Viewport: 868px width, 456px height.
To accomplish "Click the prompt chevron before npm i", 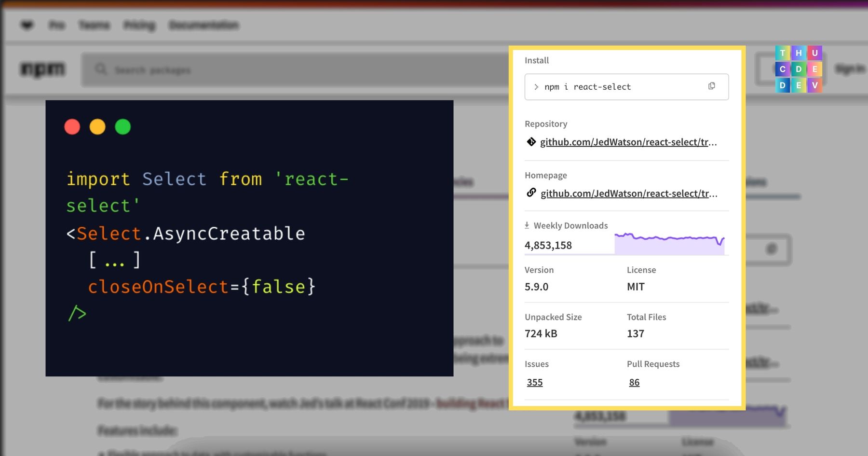I will click(x=536, y=87).
